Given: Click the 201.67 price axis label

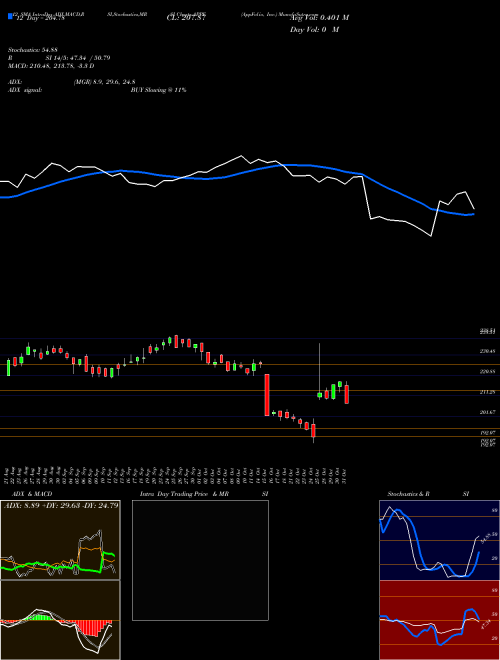Looking at the screenshot, I should pyautogui.click(x=488, y=412).
